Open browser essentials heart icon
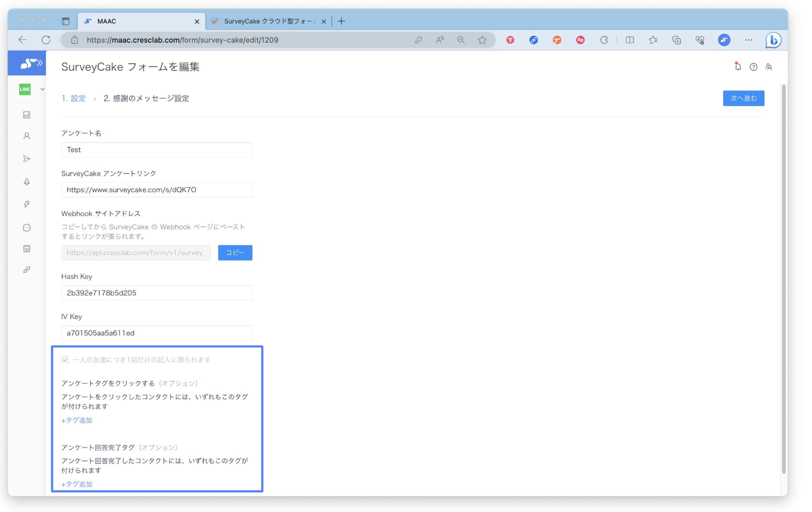Image resolution: width=812 pixels, height=512 pixels. pos(700,40)
